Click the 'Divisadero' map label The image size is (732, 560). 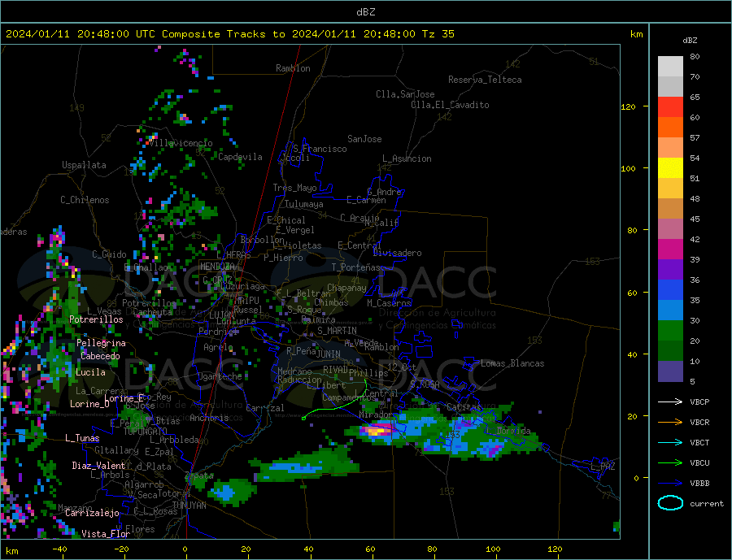click(x=397, y=253)
